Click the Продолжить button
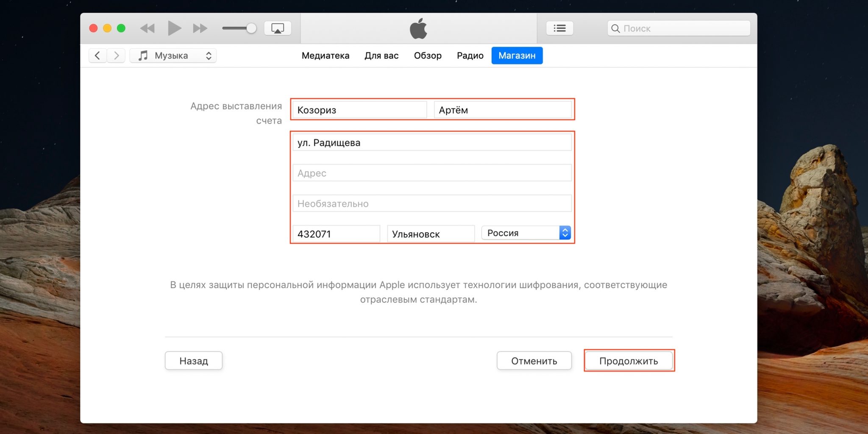The height and width of the screenshot is (434, 868). pos(629,361)
